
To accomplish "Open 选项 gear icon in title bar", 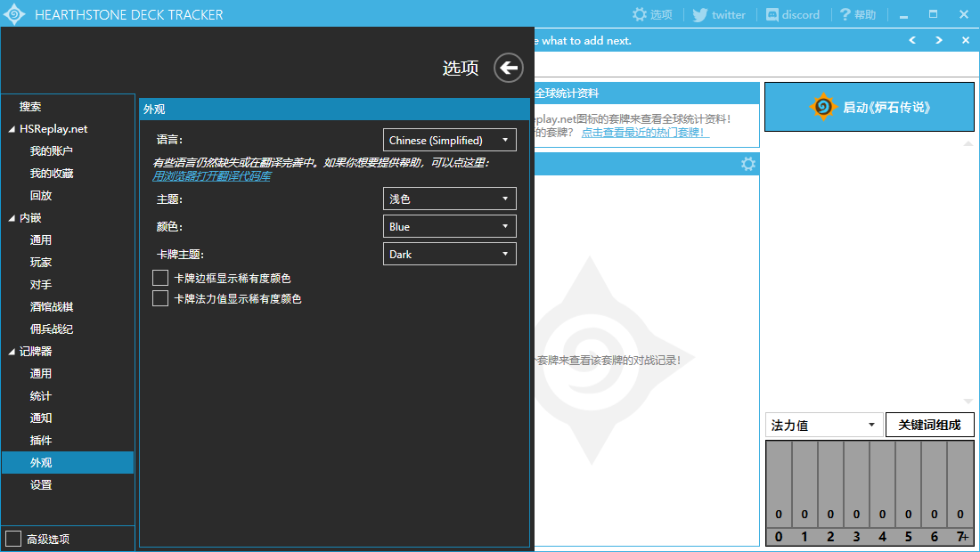I will click(639, 14).
